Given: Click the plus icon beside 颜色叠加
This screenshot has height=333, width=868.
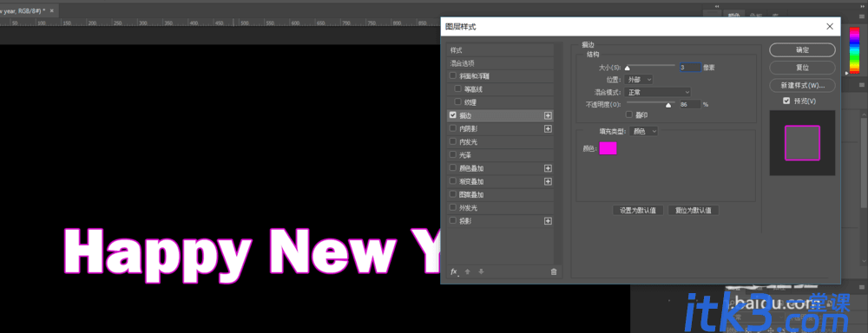Looking at the screenshot, I should (548, 168).
